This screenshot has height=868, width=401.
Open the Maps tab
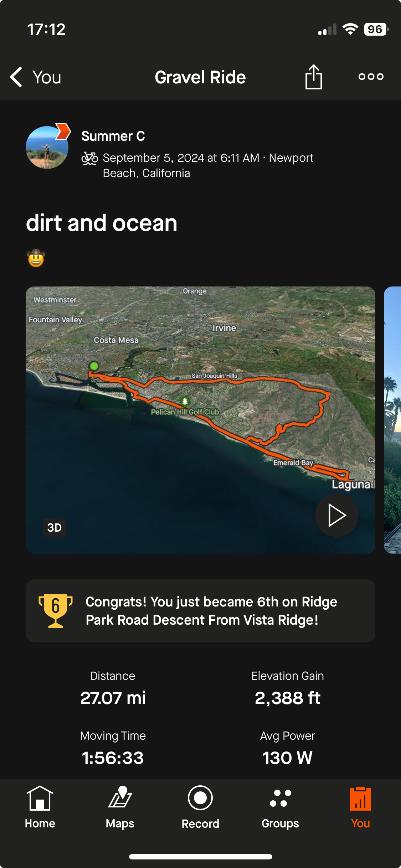click(x=120, y=807)
